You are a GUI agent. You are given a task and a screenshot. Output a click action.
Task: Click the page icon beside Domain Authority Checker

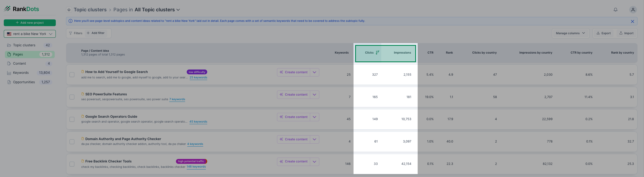point(83,139)
